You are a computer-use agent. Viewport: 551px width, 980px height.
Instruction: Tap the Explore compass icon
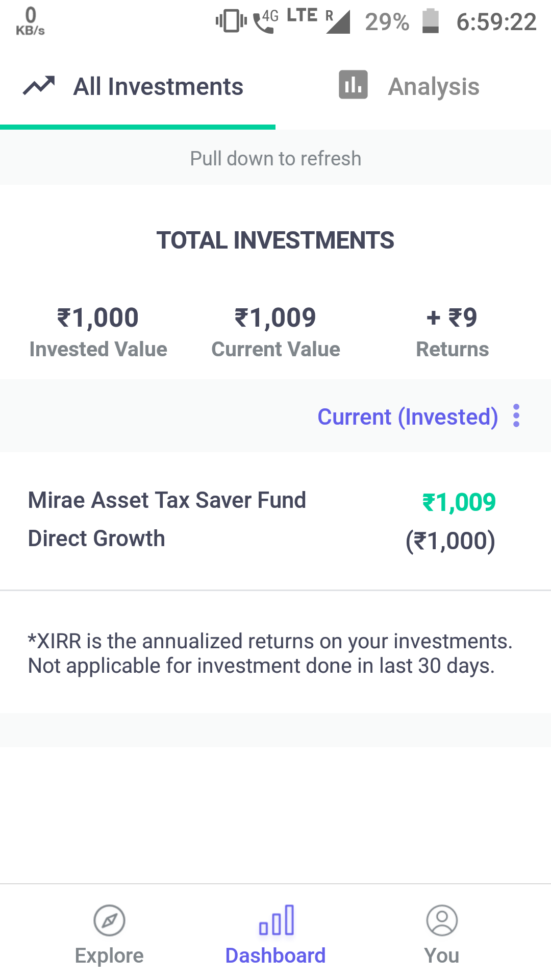coord(109,920)
